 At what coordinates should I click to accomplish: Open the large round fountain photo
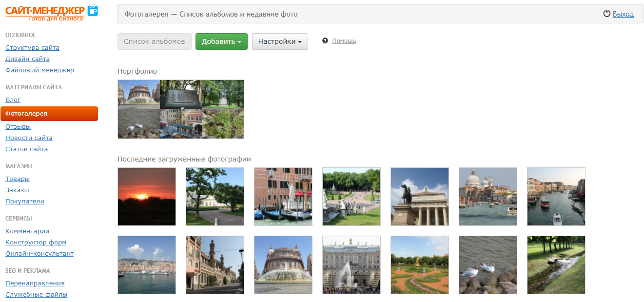tap(283, 265)
